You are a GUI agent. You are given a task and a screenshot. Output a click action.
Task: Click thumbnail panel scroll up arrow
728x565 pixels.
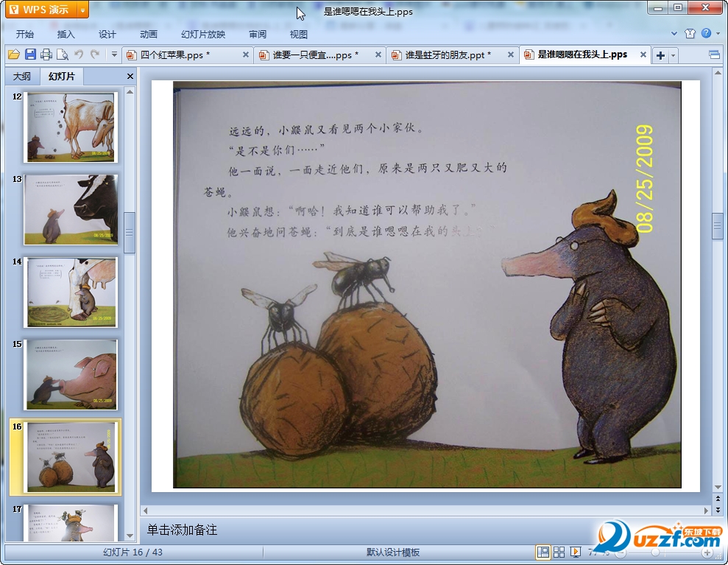(130, 91)
